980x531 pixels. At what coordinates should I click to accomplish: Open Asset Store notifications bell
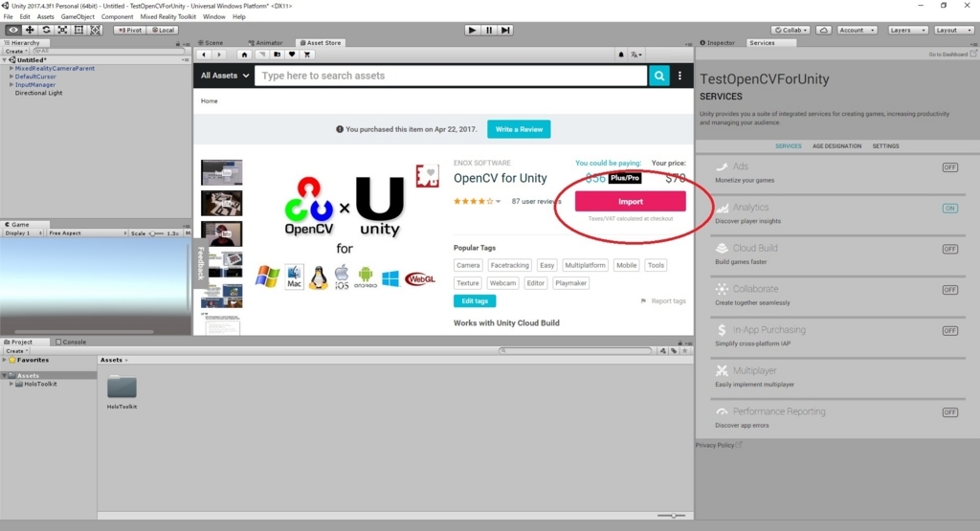coord(620,55)
